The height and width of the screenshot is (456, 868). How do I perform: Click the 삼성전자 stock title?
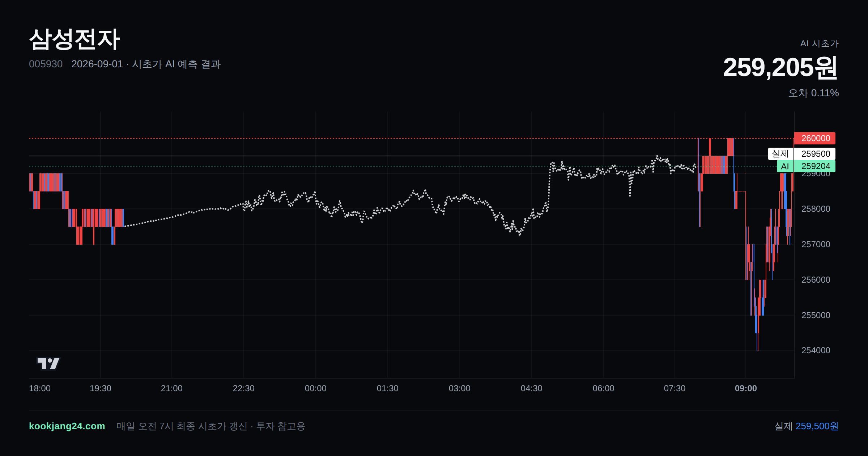[75, 39]
